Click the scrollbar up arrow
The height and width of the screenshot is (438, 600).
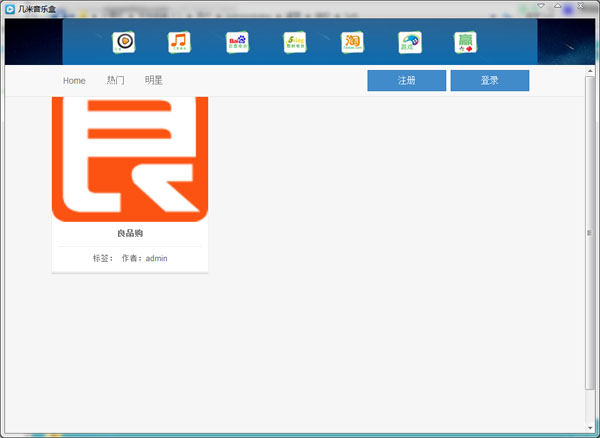click(x=589, y=71)
